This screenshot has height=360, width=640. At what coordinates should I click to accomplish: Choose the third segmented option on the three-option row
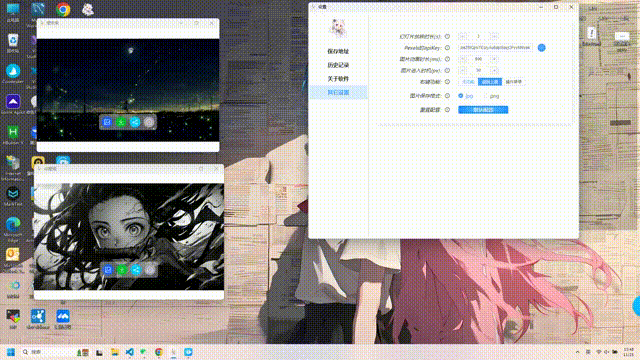pos(513,82)
